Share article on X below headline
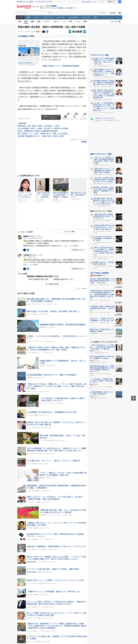 (x=43, y=32)
